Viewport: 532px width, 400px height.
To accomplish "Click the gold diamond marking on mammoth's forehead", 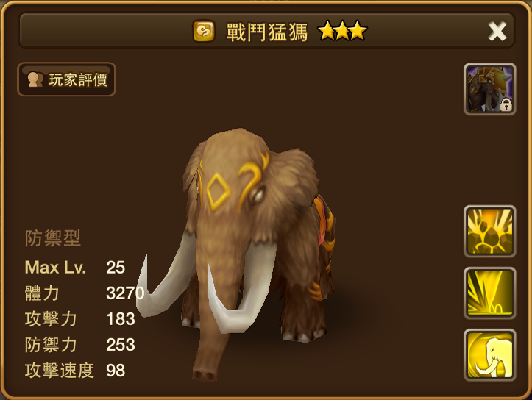I will (217, 191).
